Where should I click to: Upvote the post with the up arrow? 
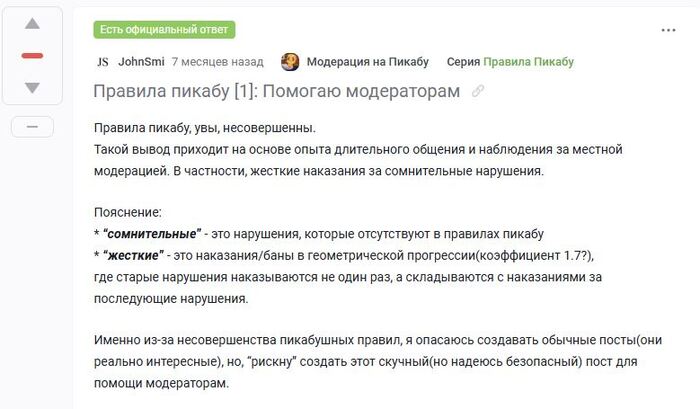point(32,23)
